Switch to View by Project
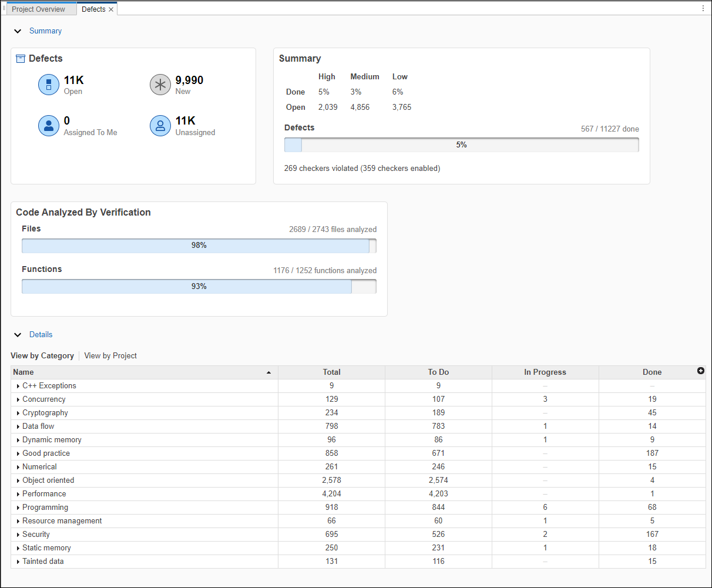 pyautogui.click(x=110, y=356)
